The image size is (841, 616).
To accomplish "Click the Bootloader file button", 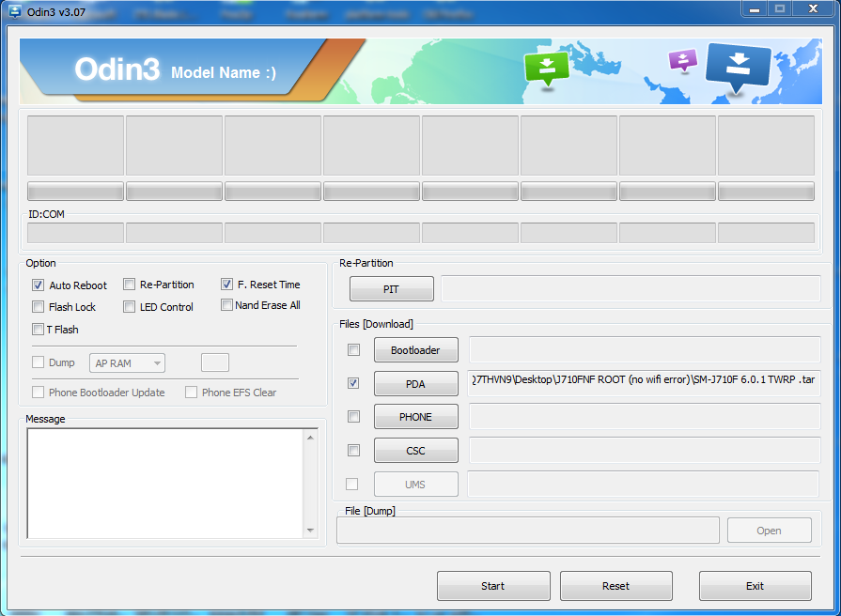I will tap(415, 350).
